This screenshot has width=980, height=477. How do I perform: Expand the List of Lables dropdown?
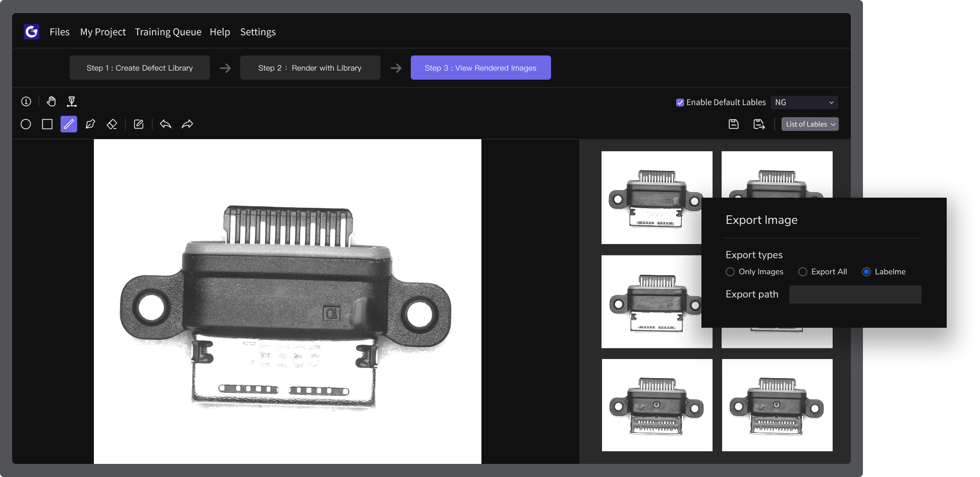[810, 124]
